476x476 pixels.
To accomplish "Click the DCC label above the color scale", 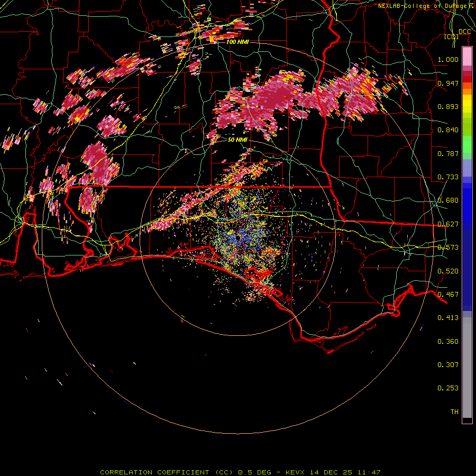I will coord(464,32).
